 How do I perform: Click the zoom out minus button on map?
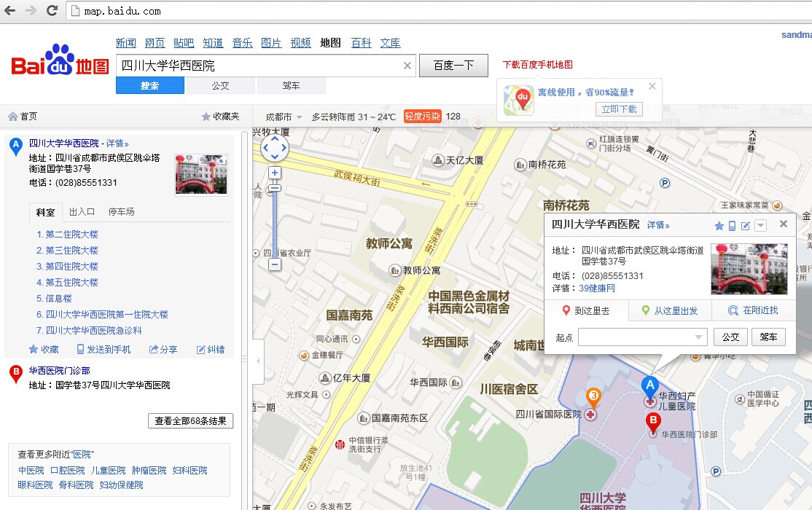(x=275, y=264)
